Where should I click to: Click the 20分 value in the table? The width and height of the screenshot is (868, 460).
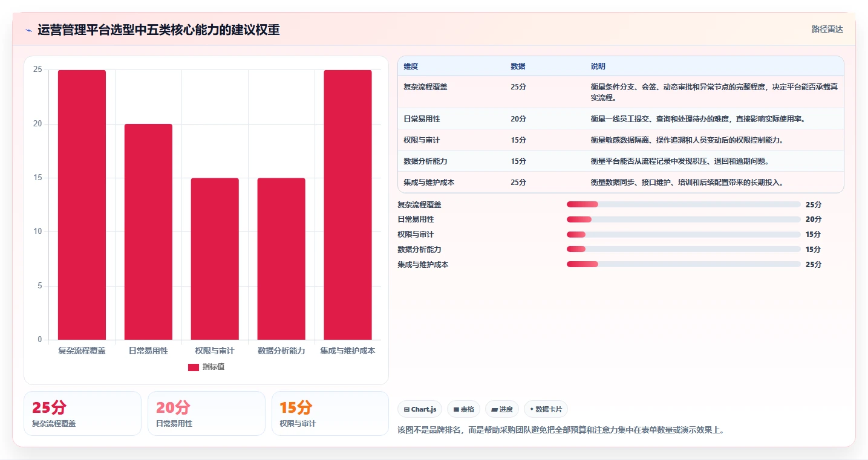(518, 118)
